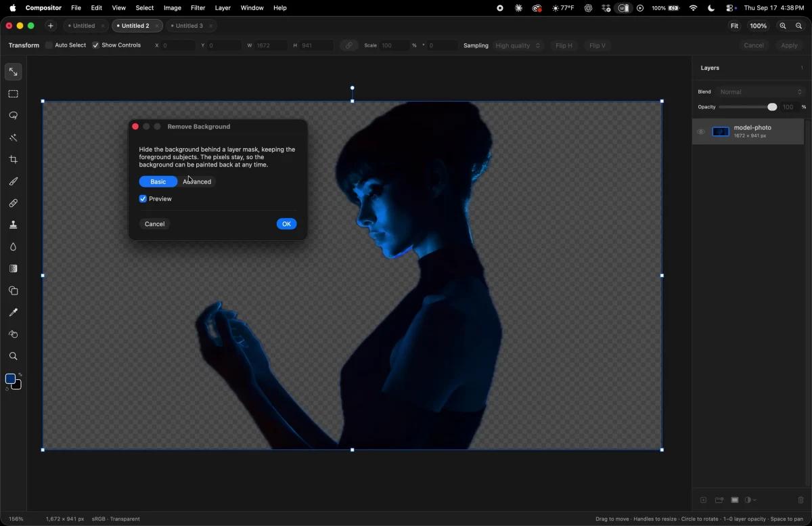Enable the Auto Select checkbox
This screenshot has height=526, width=812.
point(49,45)
